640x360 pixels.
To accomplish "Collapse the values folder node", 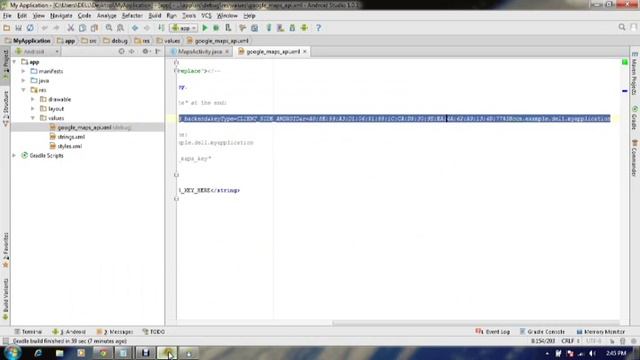I will point(33,118).
